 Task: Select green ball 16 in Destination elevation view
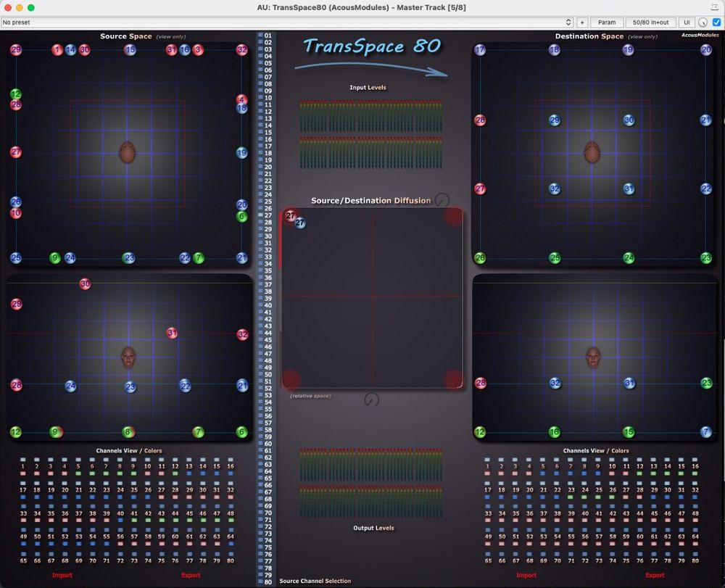555,432
